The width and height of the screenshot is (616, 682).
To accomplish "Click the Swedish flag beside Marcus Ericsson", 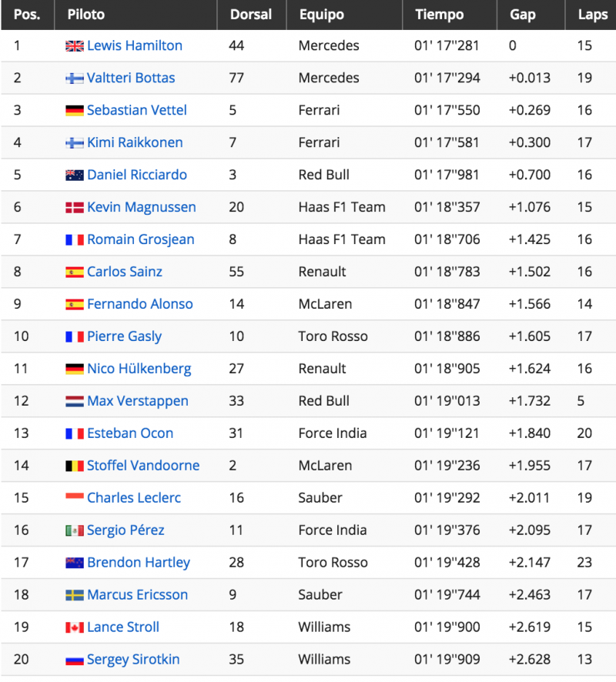I will pos(75,596).
